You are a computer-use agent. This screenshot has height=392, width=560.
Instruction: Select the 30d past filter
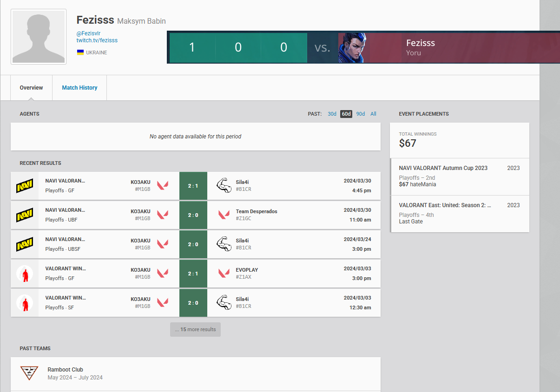[x=332, y=114]
